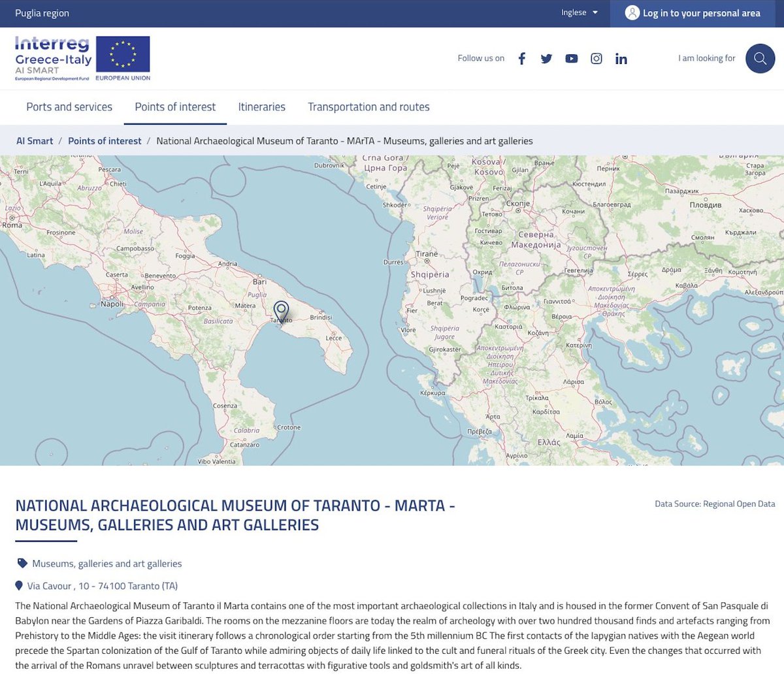
Task: Click Brindisi label on the map
Action: (x=321, y=317)
